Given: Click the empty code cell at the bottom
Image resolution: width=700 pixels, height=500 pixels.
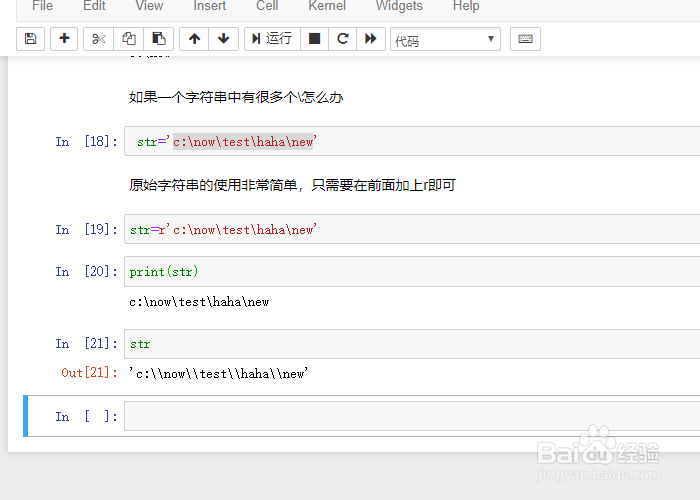Looking at the screenshot, I should [x=412, y=416].
